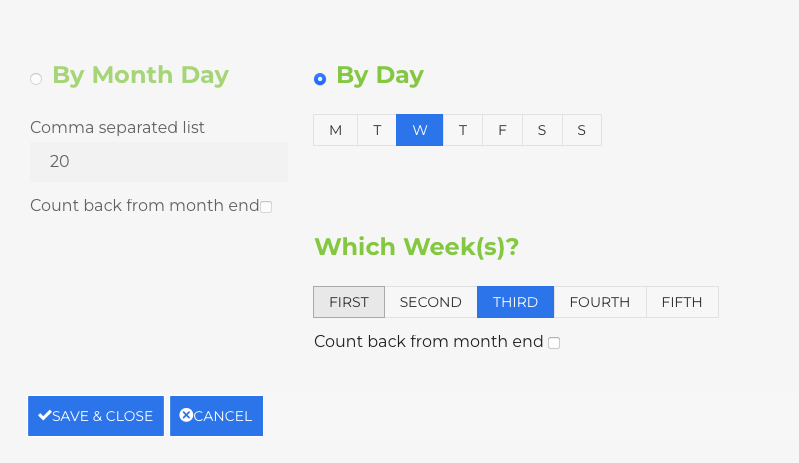
Task: Choose the FOURTH week option
Action: (x=600, y=302)
